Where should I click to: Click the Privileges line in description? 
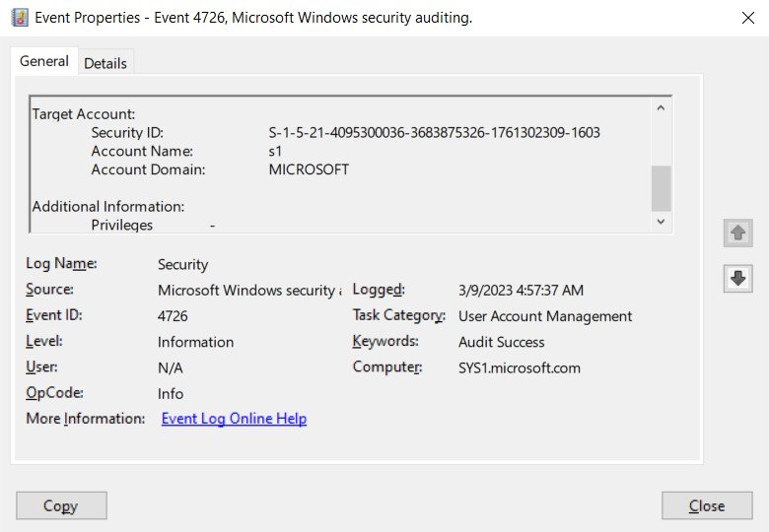click(153, 225)
